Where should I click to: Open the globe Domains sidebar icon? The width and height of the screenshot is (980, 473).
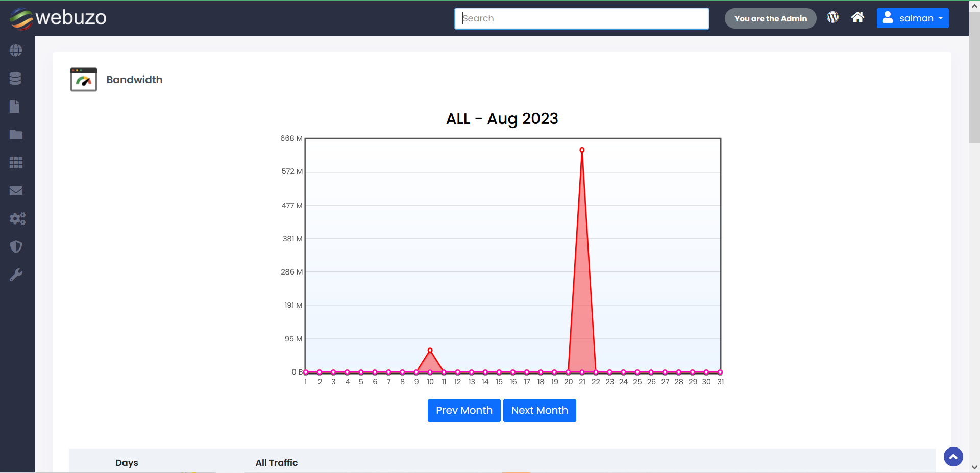[x=16, y=51]
